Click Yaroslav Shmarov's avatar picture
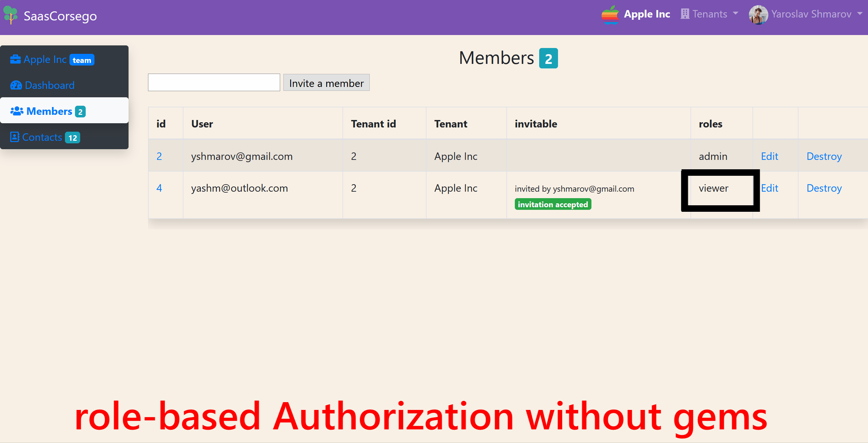This screenshot has height=443, width=868. point(758,15)
